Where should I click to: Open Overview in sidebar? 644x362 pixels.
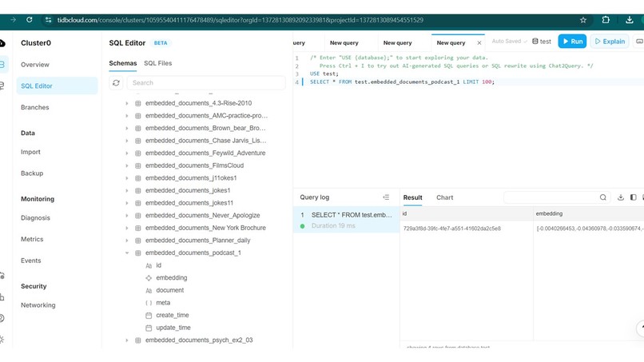[x=35, y=65]
